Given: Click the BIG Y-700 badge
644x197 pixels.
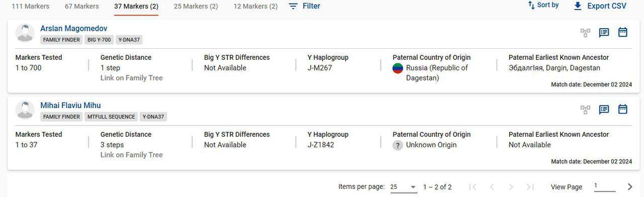Looking at the screenshot, I should click(99, 40).
